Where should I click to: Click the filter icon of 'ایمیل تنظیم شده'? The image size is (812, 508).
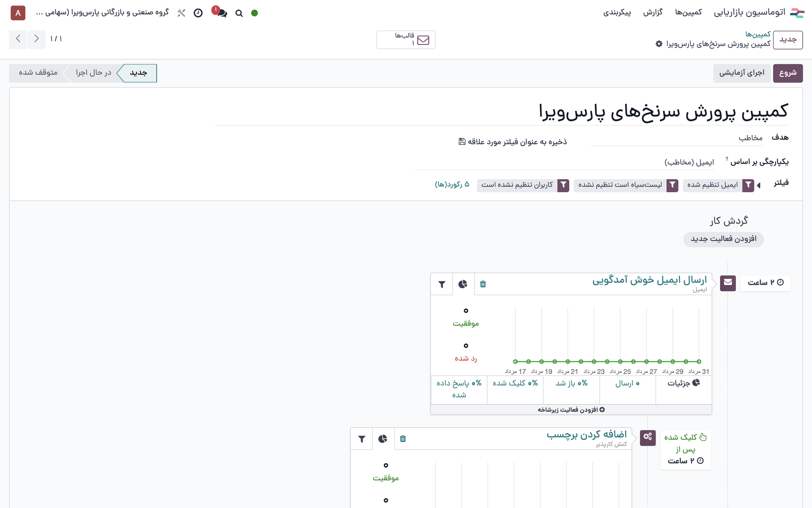748,185
